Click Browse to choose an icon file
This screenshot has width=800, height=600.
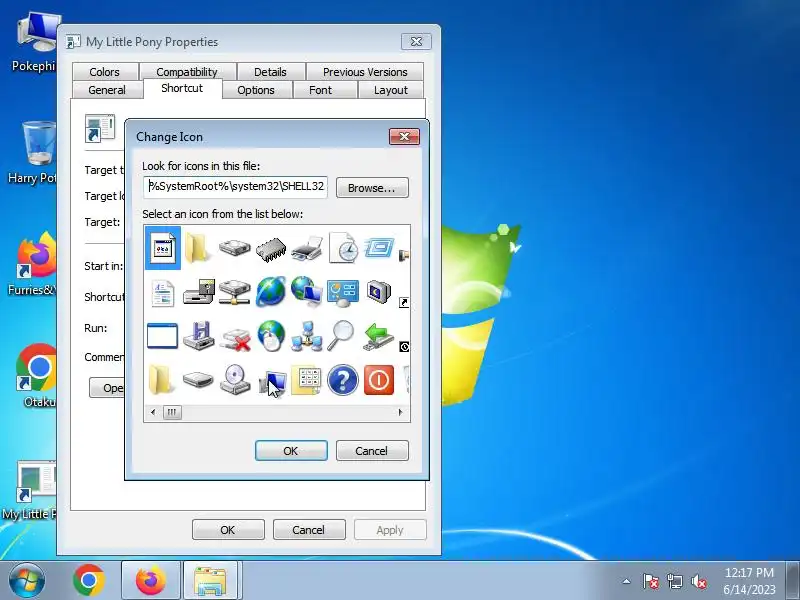coord(372,188)
